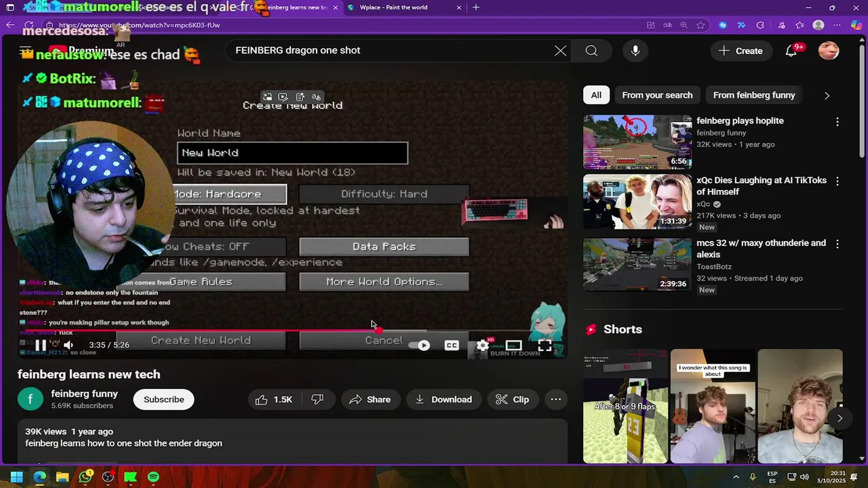
Task: Select the 'From your search' chip
Action: pos(657,96)
